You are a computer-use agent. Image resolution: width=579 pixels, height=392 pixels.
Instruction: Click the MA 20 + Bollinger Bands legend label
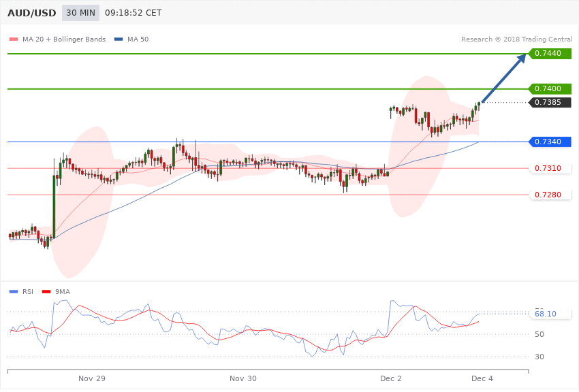(x=64, y=39)
